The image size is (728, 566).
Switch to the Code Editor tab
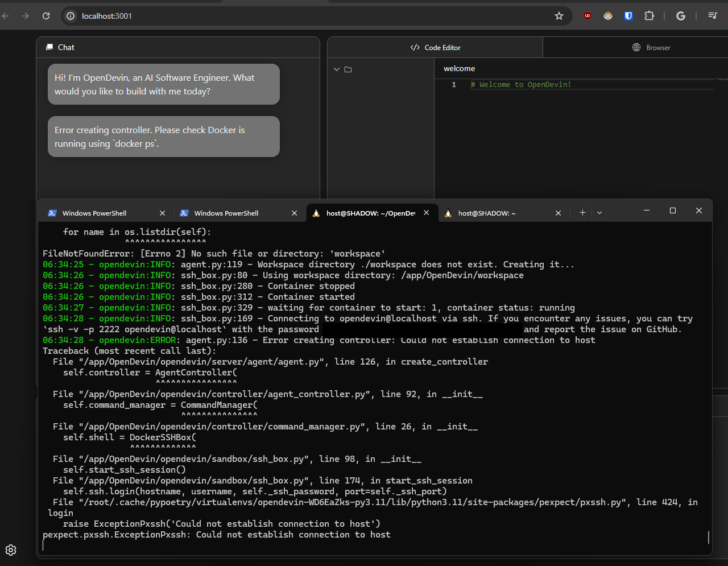coord(435,47)
